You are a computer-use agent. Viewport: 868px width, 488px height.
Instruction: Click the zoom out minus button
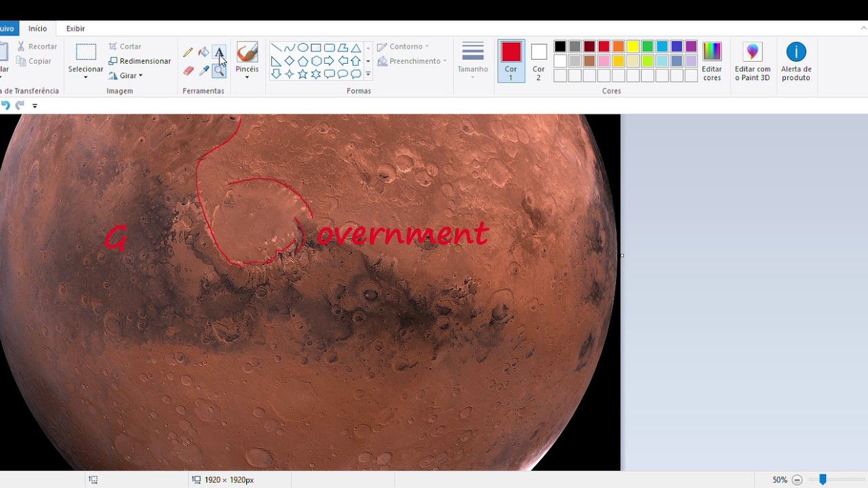coord(797,480)
